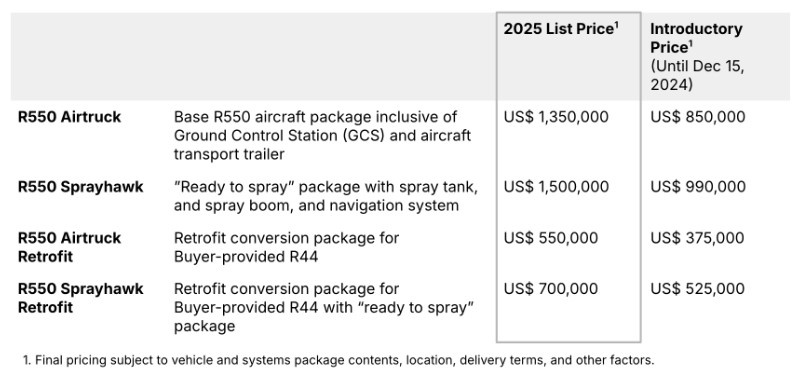Click the Until Dec 15, 2024 note

[x=697, y=75]
